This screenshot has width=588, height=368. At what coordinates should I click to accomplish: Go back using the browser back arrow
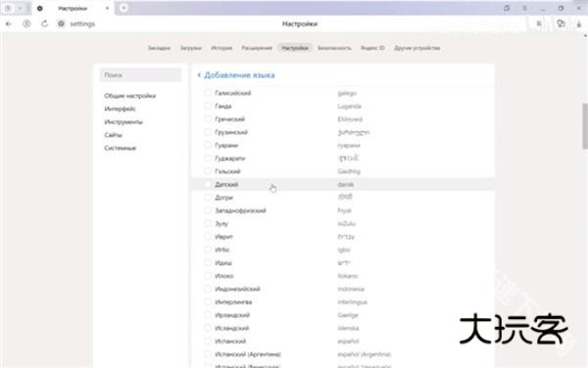coord(9,23)
